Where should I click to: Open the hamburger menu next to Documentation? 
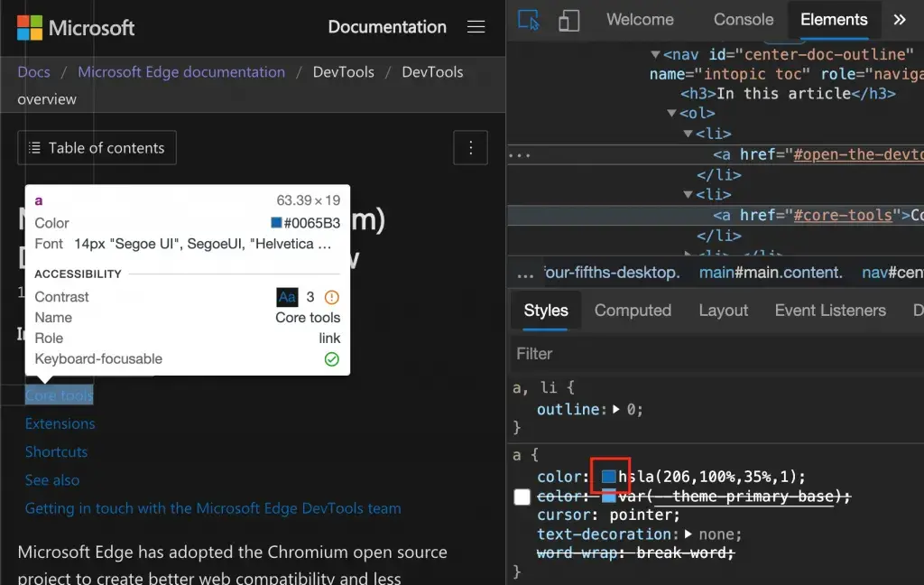[476, 27]
